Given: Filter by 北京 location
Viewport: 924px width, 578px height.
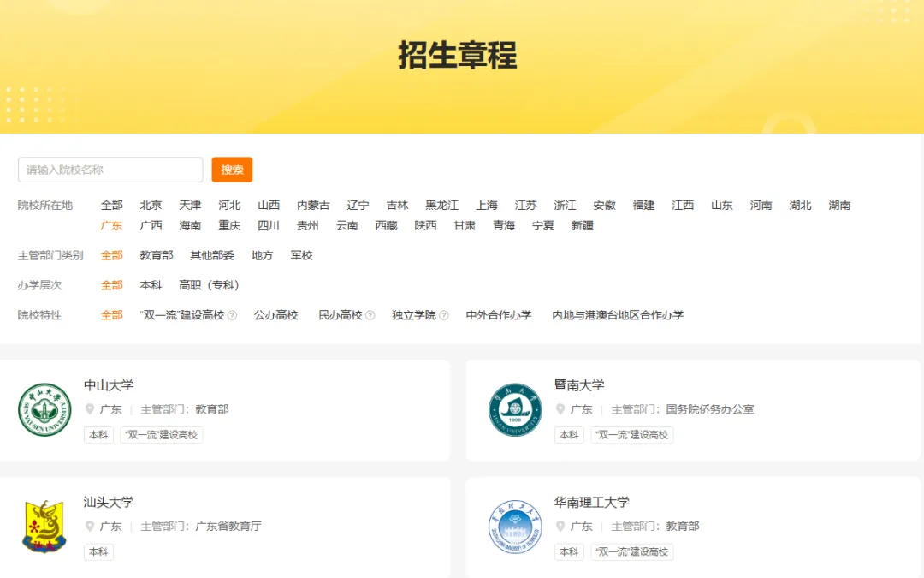Looking at the screenshot, I should tap(151, 206).
